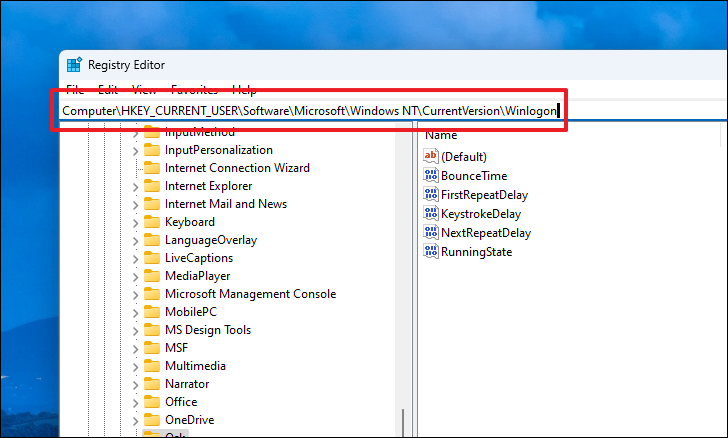This screenshot has width=728, height=438.
Task: Select the Microsoft Management Console label
Action: [x=250, y=294]
